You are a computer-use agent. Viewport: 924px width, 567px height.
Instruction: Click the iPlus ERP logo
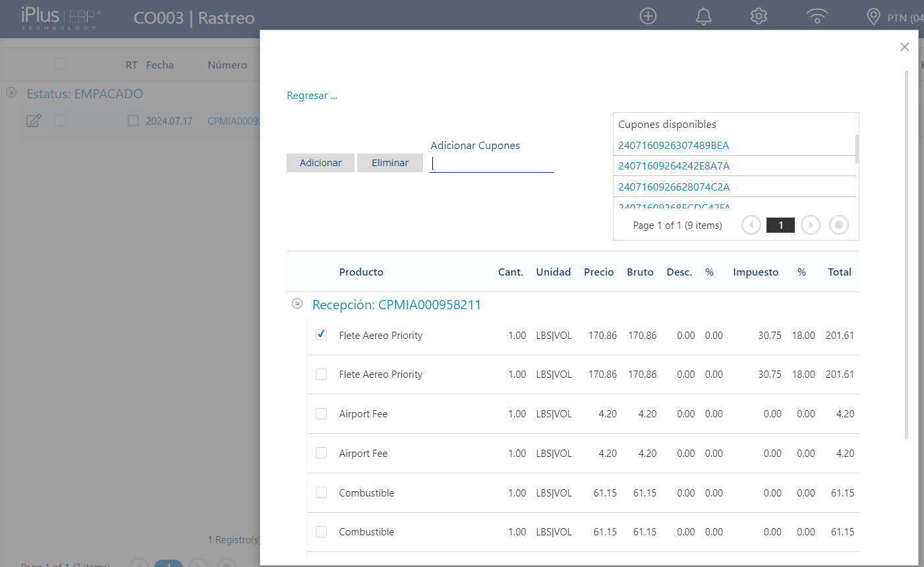click(x=60, y=18)
